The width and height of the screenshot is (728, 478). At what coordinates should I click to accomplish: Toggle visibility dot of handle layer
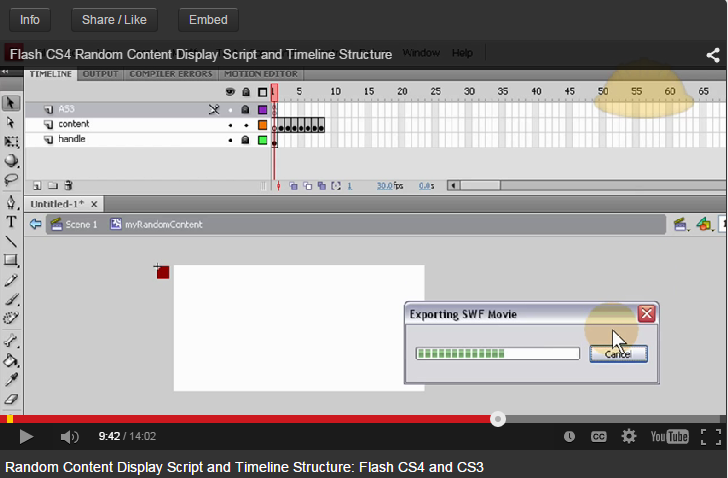click(230, 140)
